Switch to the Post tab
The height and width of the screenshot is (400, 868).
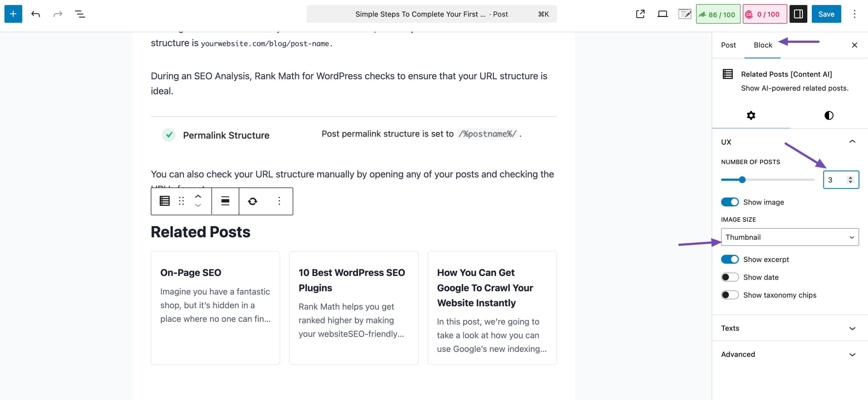pyautogui.click(x=728, y=45)
